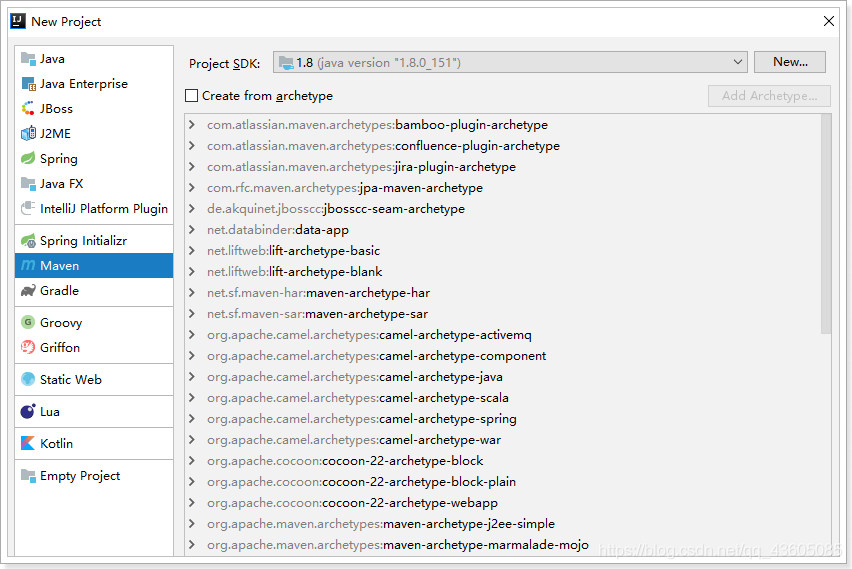Click the Empty Project folder icon
This screenshot has height=569, width=852.
(28, 475)
